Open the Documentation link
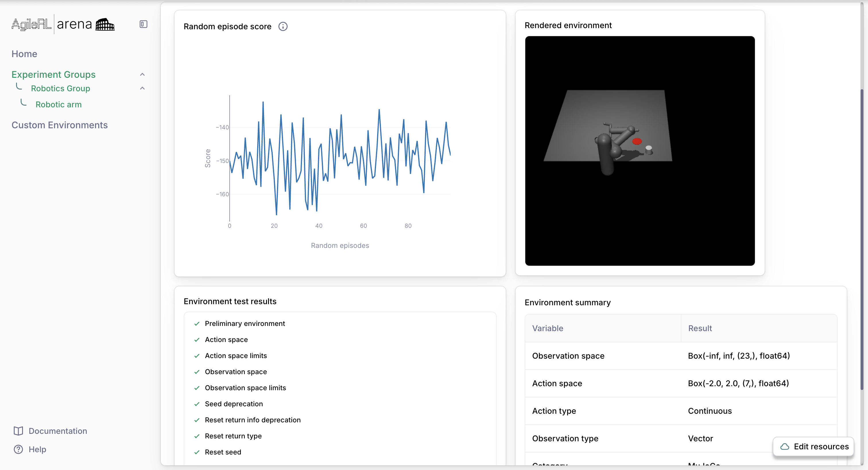 (x=58, y=431)
